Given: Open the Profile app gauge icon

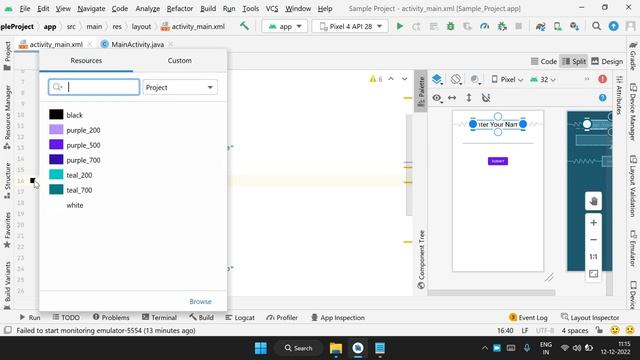Looking at the screenshot, I should point(484,26).
